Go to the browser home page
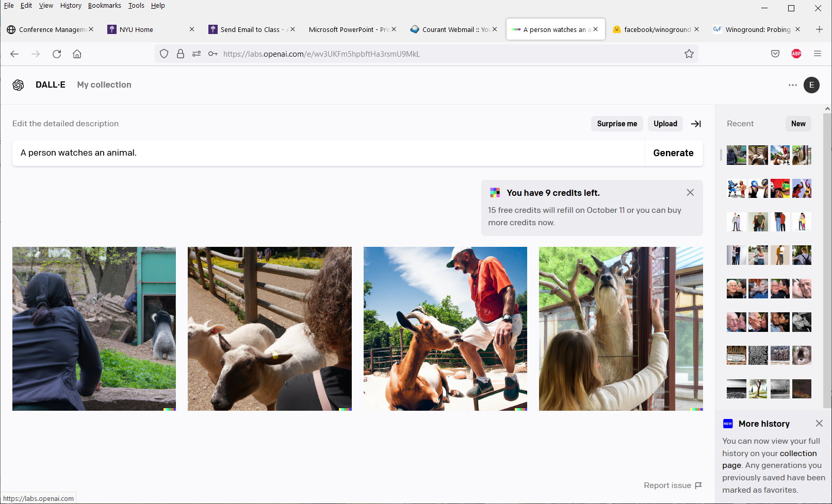The height and width of the screenshot is (504, 832). 77,54
